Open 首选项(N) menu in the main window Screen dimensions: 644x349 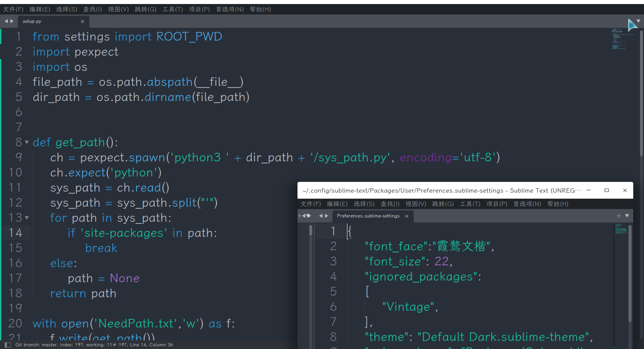point(230,9)
